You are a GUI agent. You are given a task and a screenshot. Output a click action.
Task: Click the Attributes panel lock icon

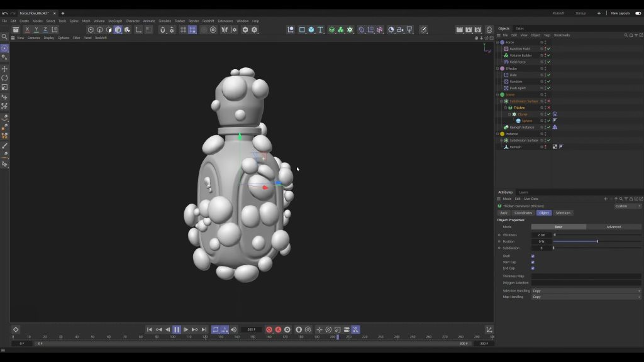coord(631,199)
